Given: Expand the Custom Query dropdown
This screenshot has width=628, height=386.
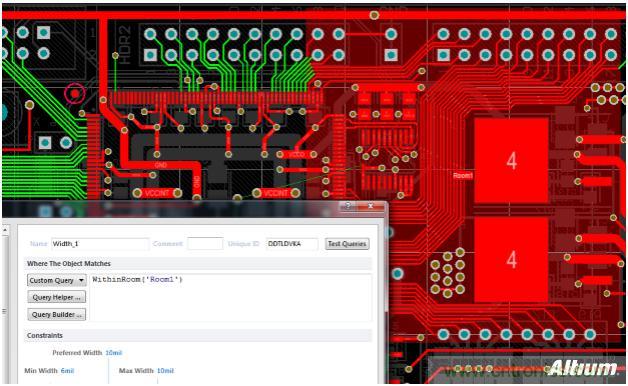Looking at the screenshot, I should [x=56, y=280].
